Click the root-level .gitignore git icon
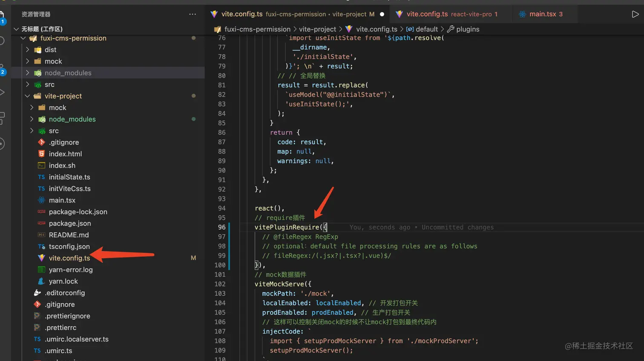Viewport: 644px width, 361px height. tap(37, 304)
